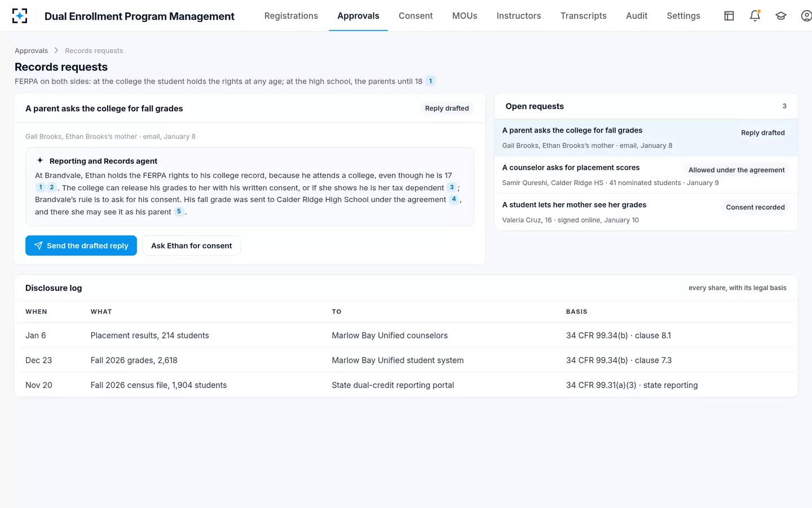The width and height of the screenshot is (812, 508).
Task: Select the counselor placement scores request
Action: (646, 175)
